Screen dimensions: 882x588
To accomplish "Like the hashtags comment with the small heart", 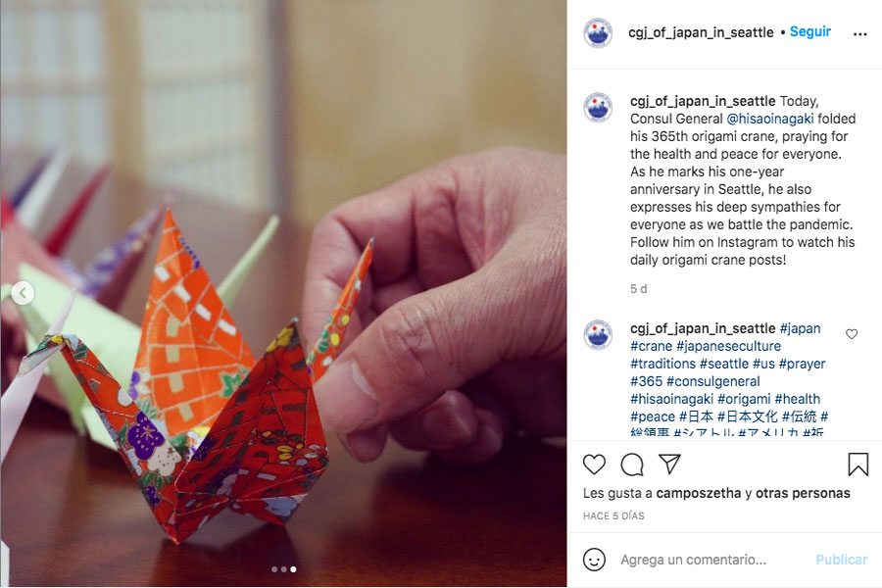I will (x=852, y=334).
